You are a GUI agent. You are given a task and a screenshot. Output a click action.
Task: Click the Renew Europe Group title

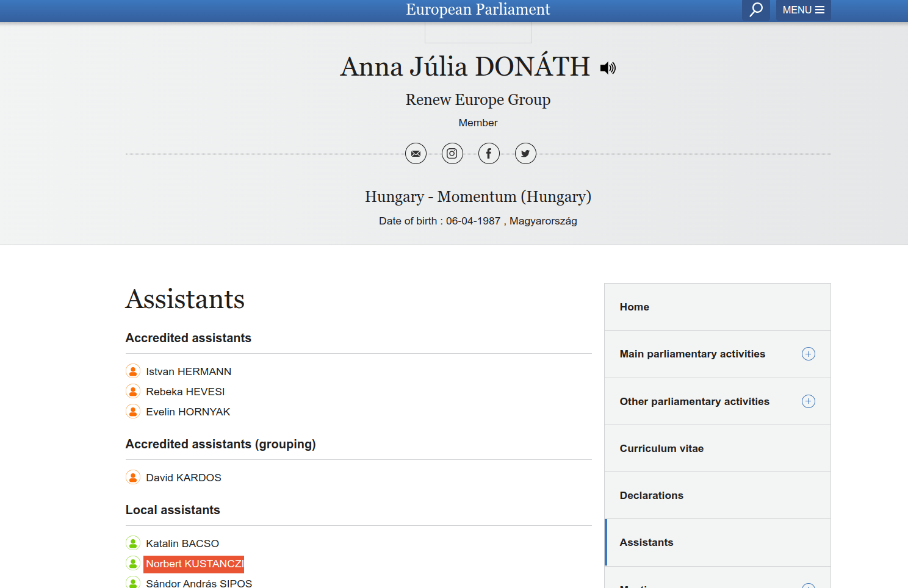[478, 99]
